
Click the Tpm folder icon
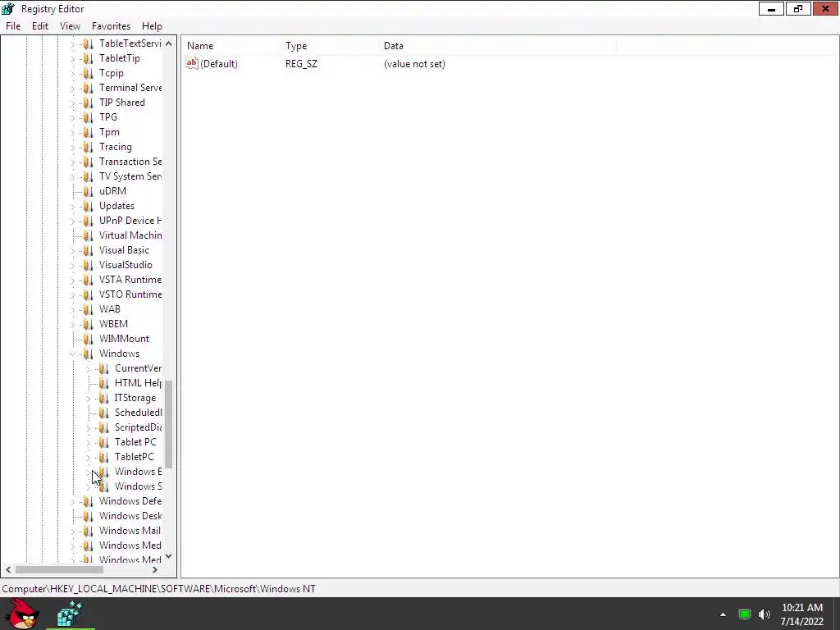pos(89,132)
